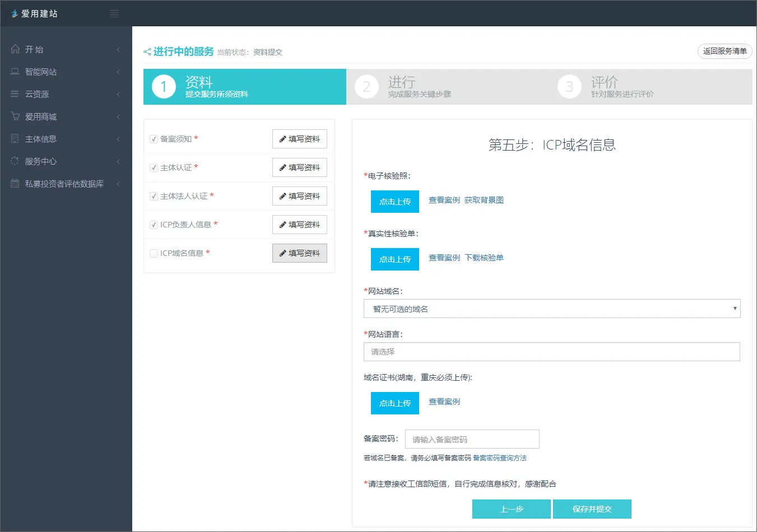Image resolution: width=757 pixels, height=532 pixels.
Task: Open the 网站域名 dropdown
Action: click(x=552, y=309)
